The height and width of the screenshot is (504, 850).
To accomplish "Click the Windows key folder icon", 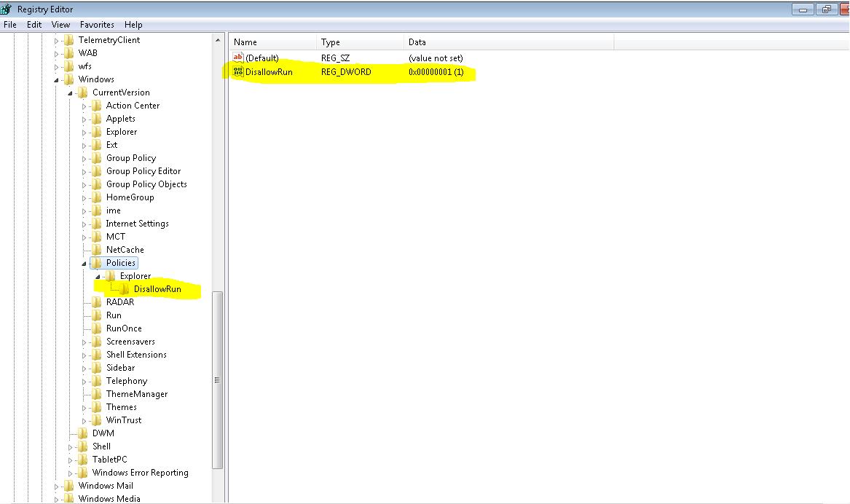I will [69, 79].
